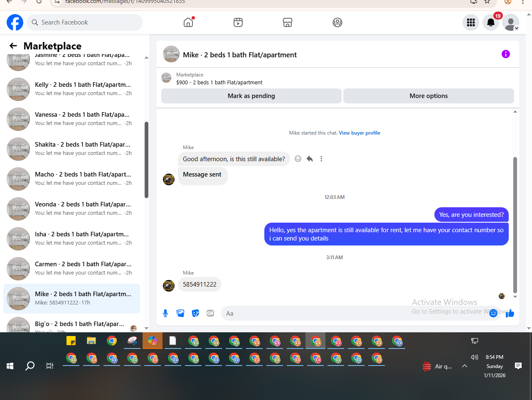Launch Snipping Tool from the taskbar

coord(132,341)
